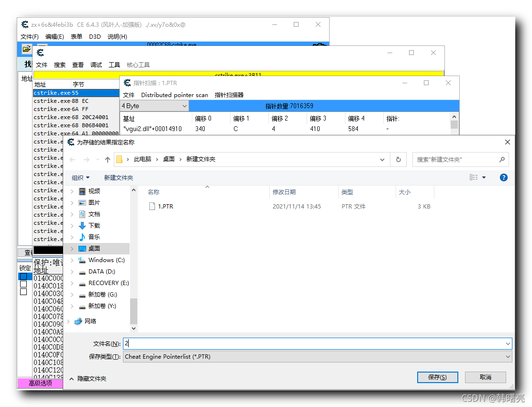Open 文件(F) menu in Cheat Engine main window
532x407 pixels.
click(29, 37)
